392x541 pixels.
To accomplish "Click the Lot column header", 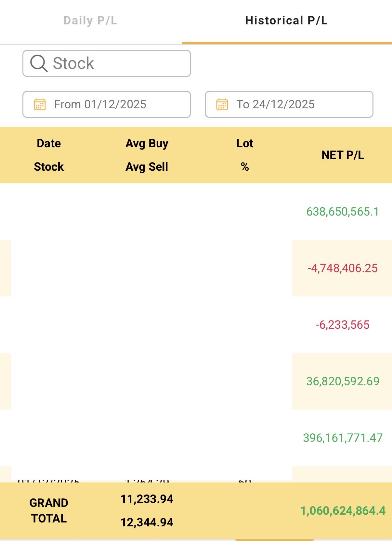I will [x=245, y=143].
